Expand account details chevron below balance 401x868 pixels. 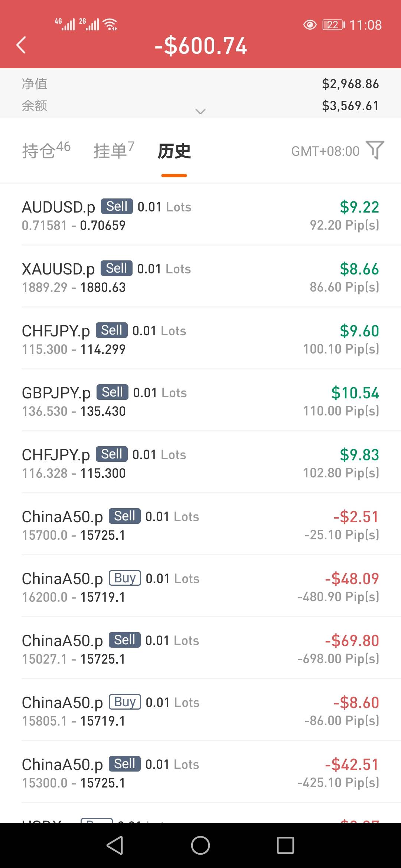pos(200,111)
